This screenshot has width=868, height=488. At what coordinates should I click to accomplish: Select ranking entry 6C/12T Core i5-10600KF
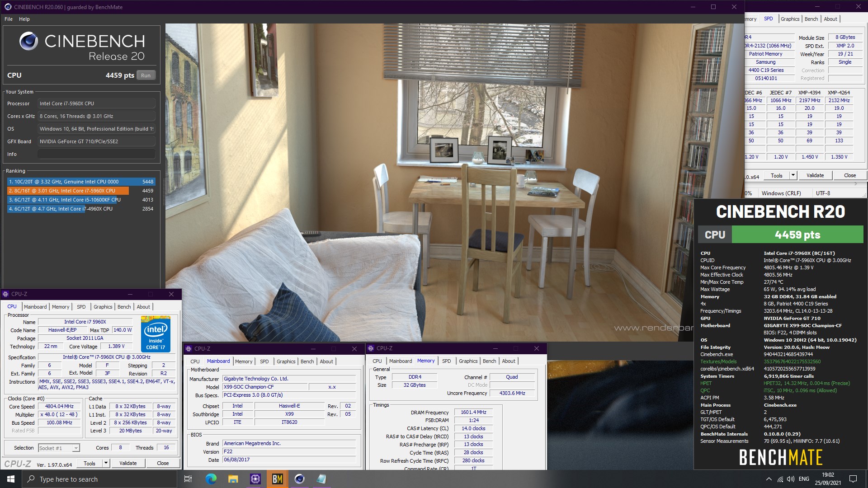click(x=81, y=200)
